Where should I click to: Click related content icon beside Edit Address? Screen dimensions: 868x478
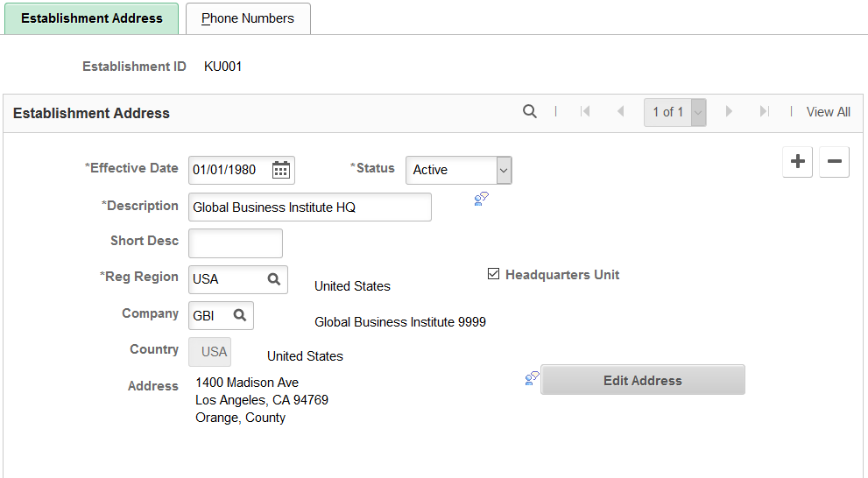pyautogui.click(x=532, y=378)
